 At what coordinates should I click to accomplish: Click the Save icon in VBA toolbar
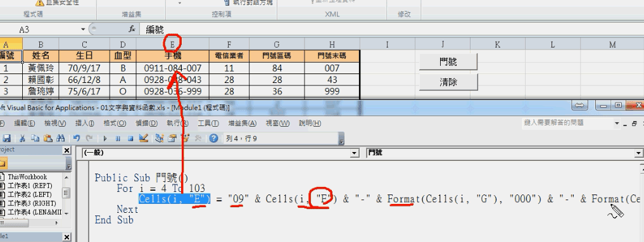tap(6, 139)
